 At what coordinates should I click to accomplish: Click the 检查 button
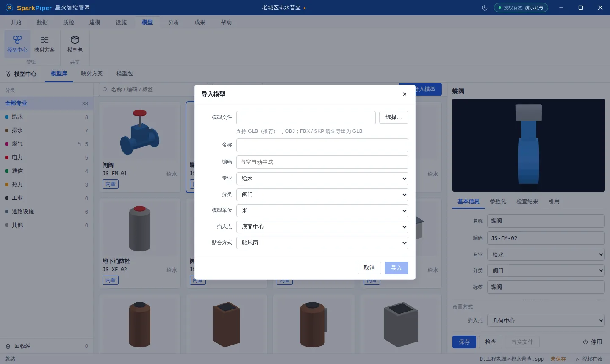pos(491,342)
